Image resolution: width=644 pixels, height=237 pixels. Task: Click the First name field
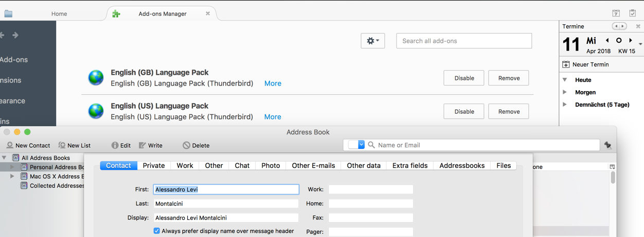click(226, 190)
